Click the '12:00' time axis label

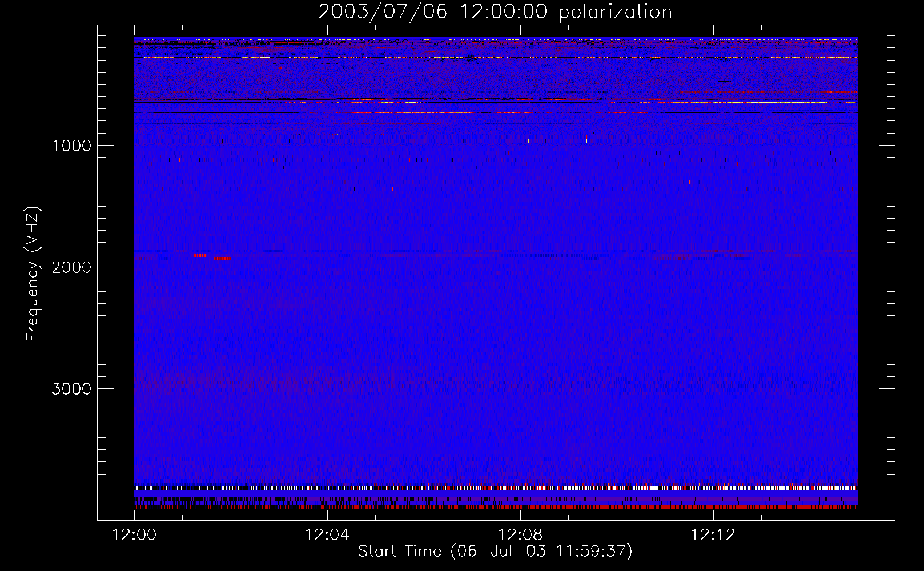tap(134, 535)
